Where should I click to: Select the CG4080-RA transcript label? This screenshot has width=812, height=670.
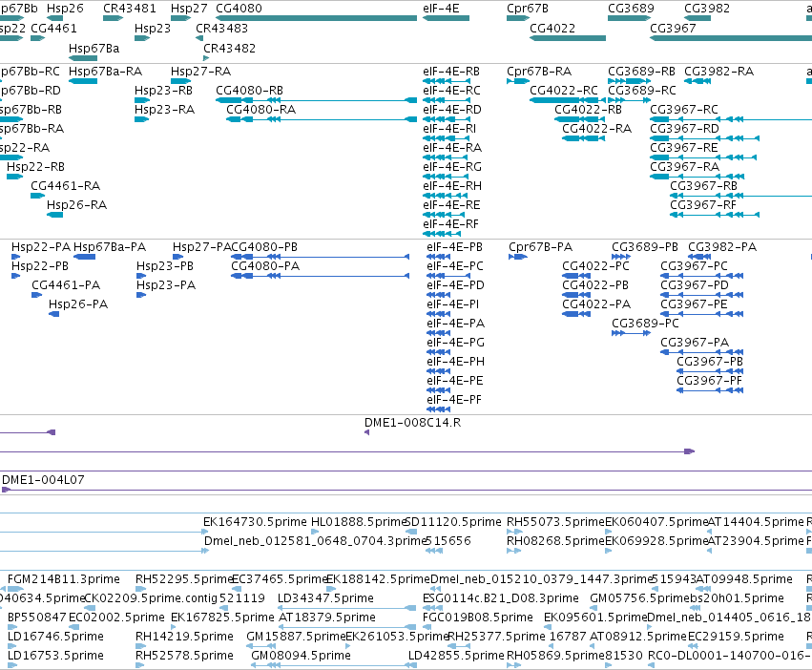(x=261, y=110)
